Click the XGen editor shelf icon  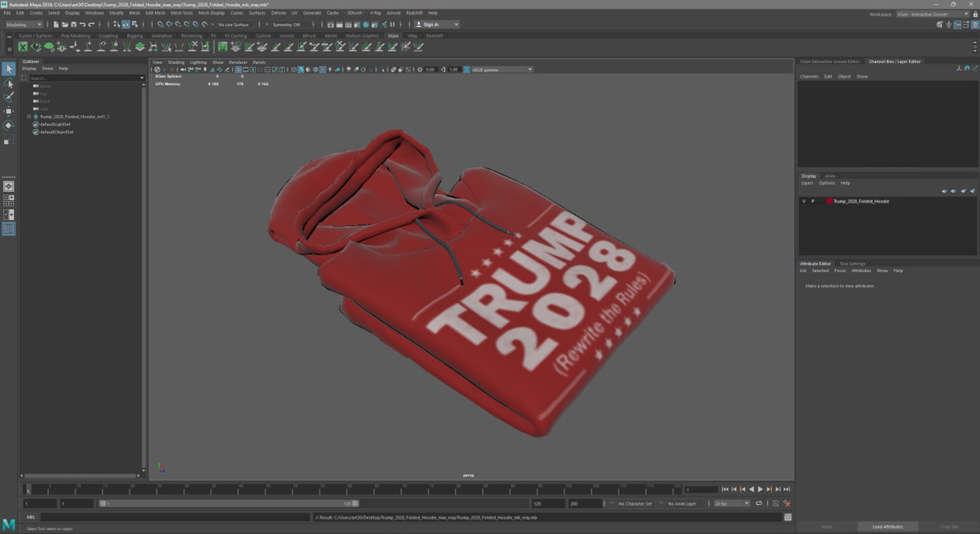coord(23,47)
